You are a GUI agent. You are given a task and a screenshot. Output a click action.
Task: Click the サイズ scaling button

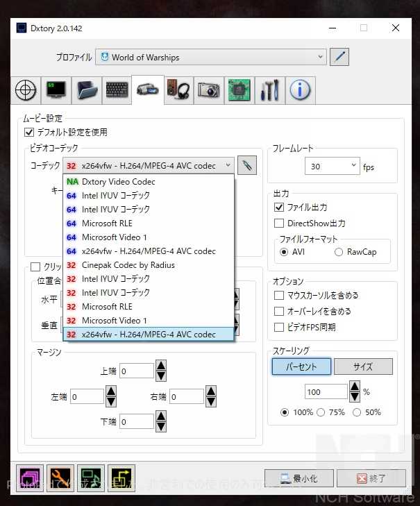coord(363,366)
